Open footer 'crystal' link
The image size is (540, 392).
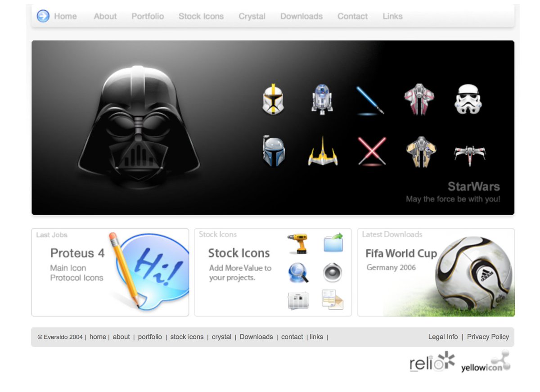221,337
